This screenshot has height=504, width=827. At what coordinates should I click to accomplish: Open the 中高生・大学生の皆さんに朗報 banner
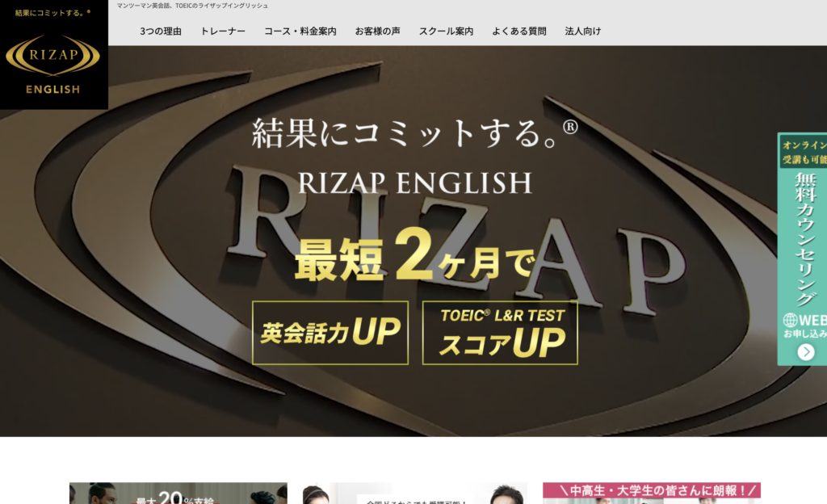[651, 491]
